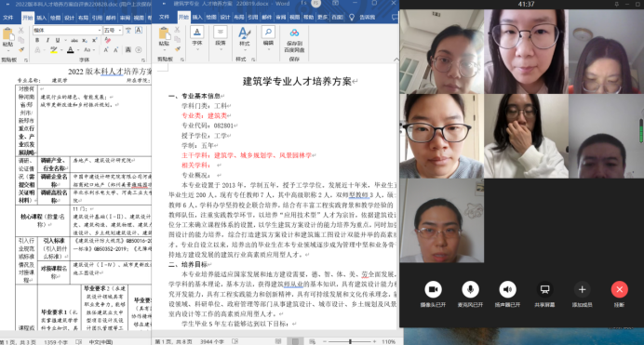Hang up the call with red button
The height and width of the screenshot is (345, 644).
pos(620,289)
